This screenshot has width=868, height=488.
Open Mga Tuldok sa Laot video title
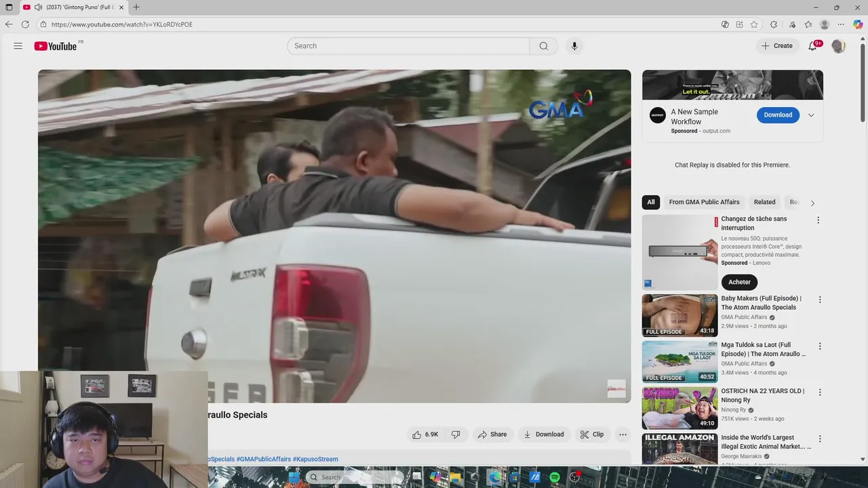(764, 349)
